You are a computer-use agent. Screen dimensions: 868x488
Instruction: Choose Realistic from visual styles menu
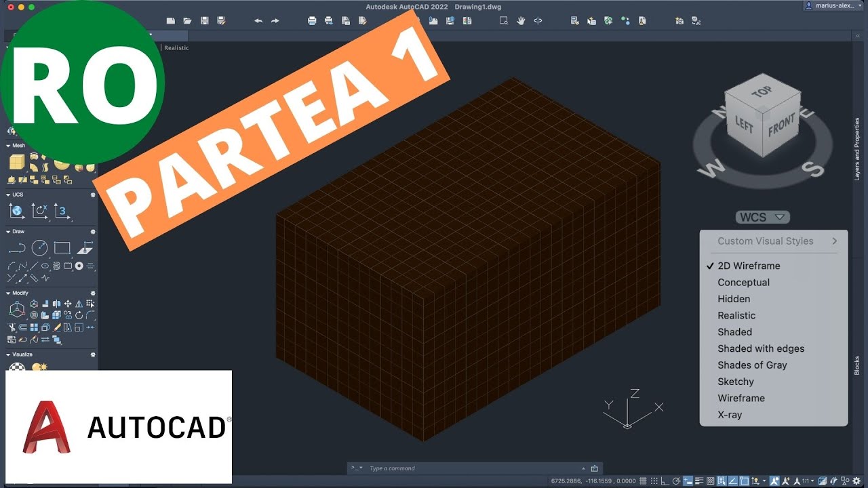736,315
